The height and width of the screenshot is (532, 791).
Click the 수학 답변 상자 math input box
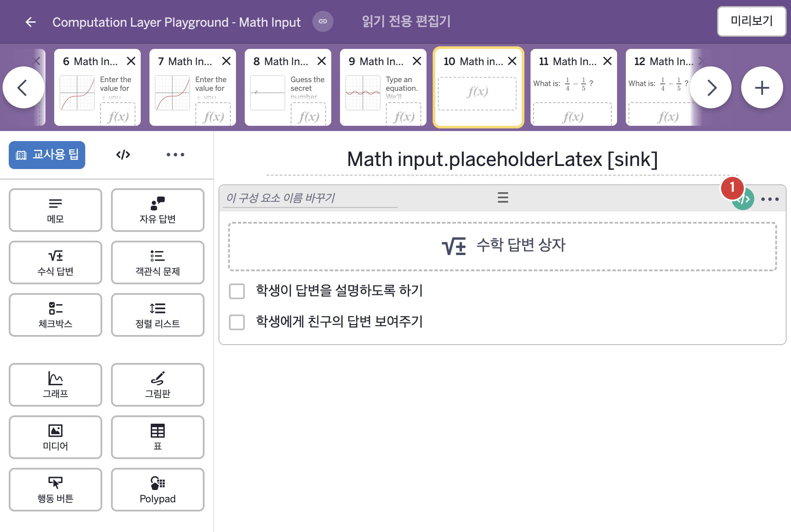pos(503,247)
